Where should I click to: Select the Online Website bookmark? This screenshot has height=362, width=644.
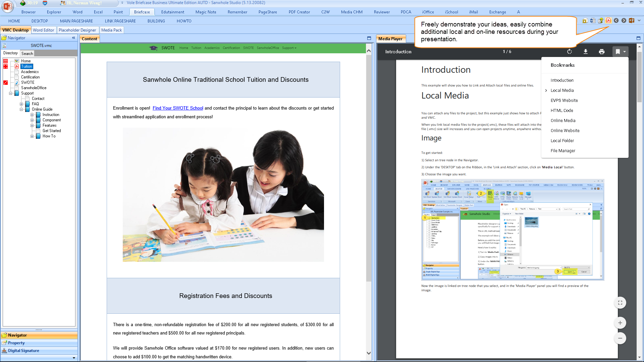tap(565, 131)
